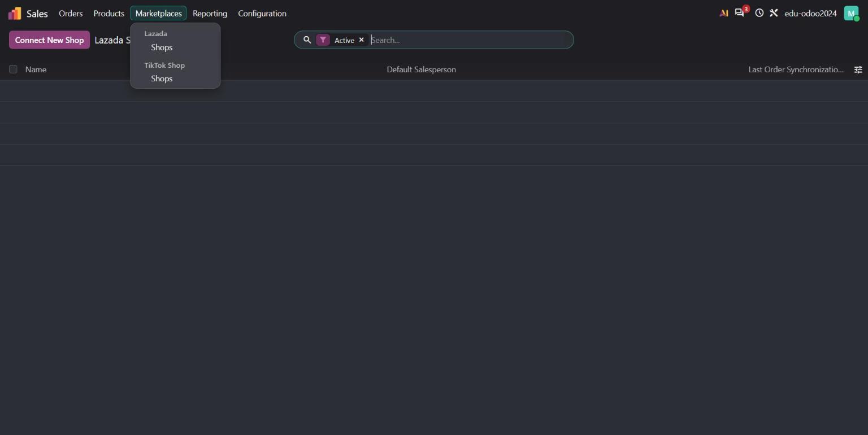Screen dimensions: 868x435
Task: Remove the Active filter with its X
Action: (x=361, y=40)
